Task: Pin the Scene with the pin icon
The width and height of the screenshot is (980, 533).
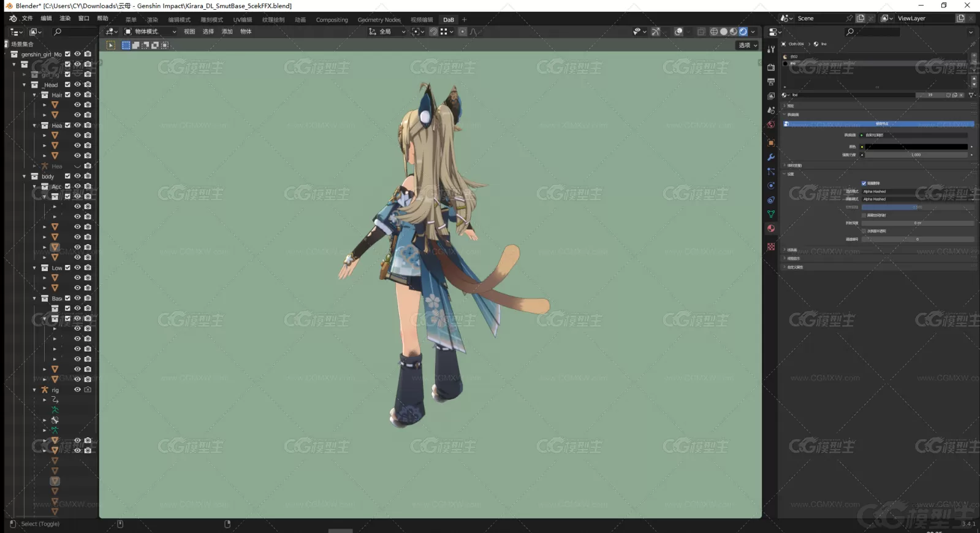Action: [x=849, y=18]
